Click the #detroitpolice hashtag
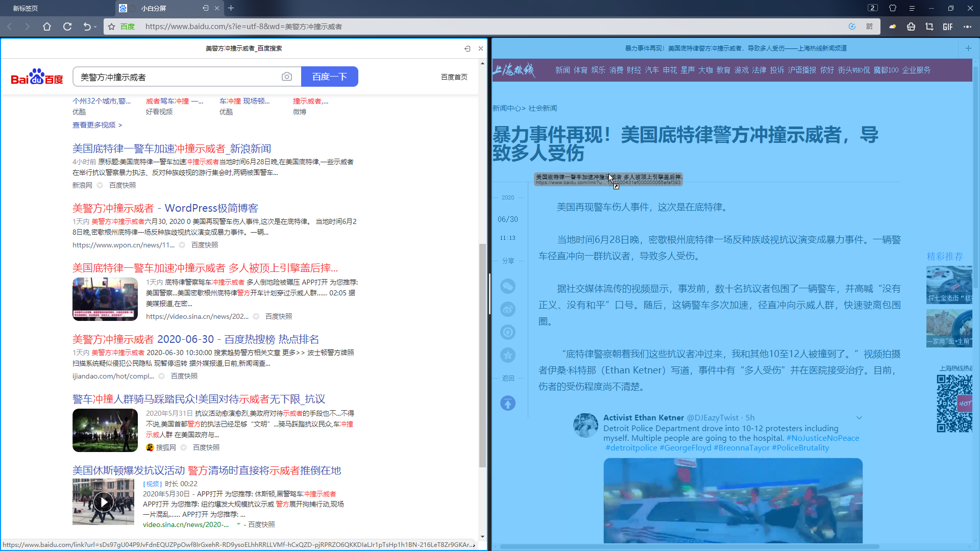Image resolution: width=980 pixels, height=551 pixels. tap(631, 448)
